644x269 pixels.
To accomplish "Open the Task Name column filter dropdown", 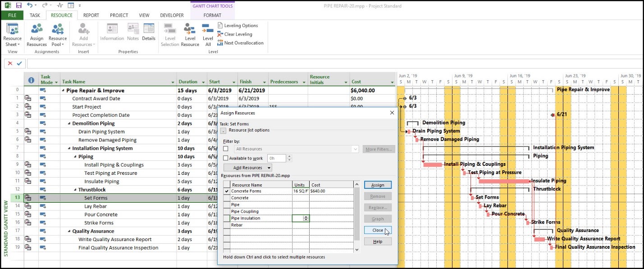I will [173, 82].
